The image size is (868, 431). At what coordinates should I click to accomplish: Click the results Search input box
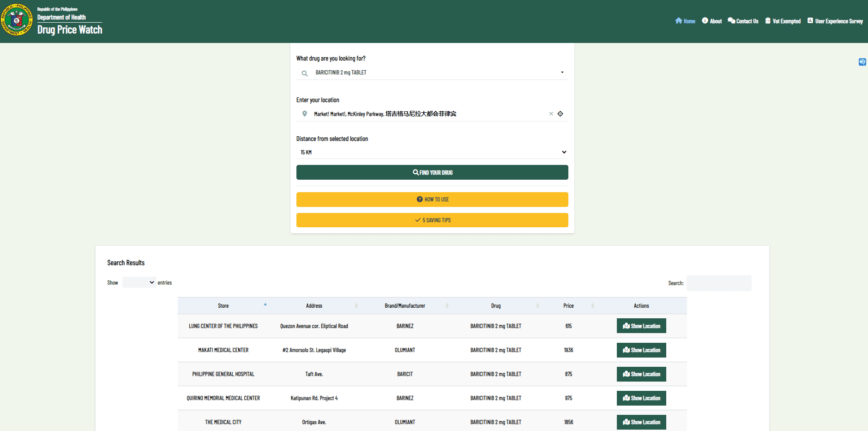719,283
